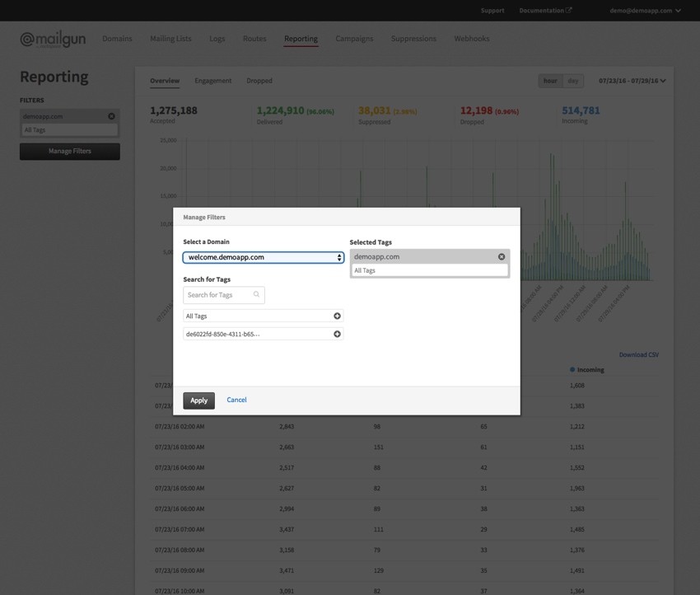Click the 514,781 Incoming statistic

tap(581, 115)
